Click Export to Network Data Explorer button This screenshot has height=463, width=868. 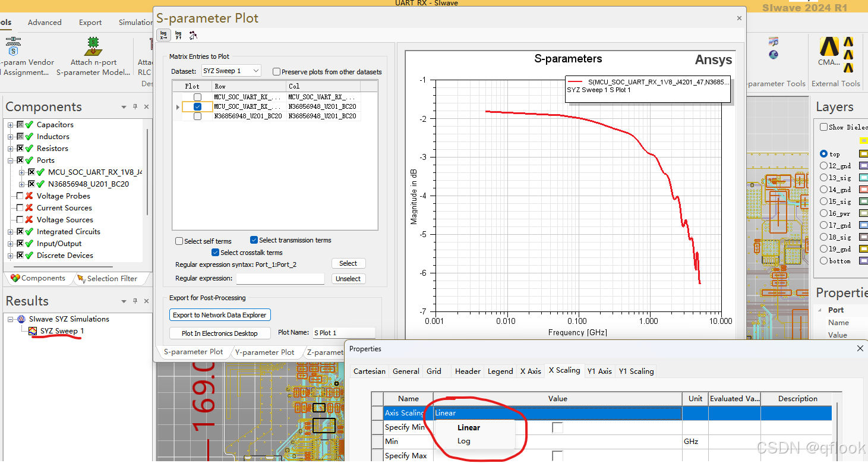[220, 315]
